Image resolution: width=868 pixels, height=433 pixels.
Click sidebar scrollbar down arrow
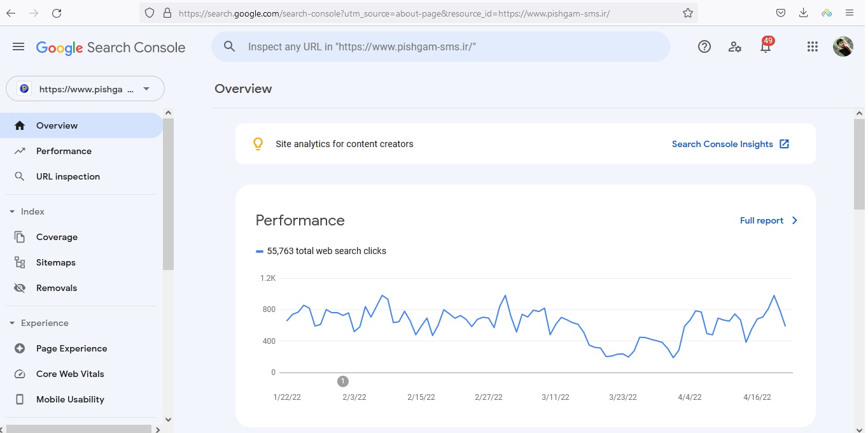pyautogui.click(x=168, y=419)
